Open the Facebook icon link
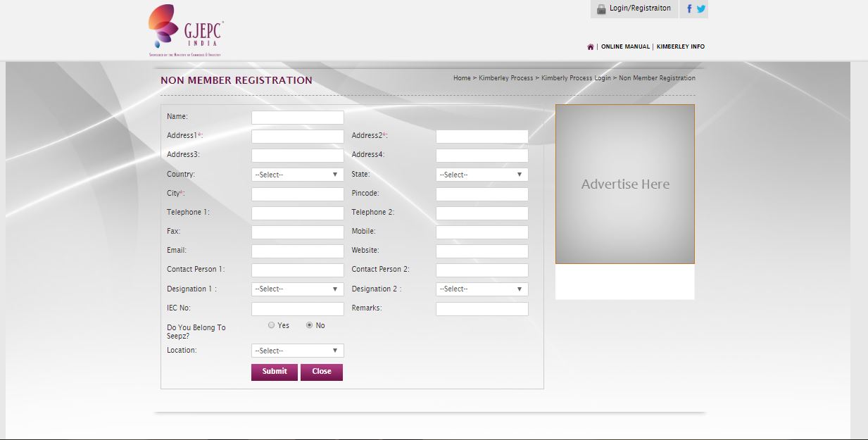Image resolution: width=868 pixels, height=440 pixels. (689, 9)
